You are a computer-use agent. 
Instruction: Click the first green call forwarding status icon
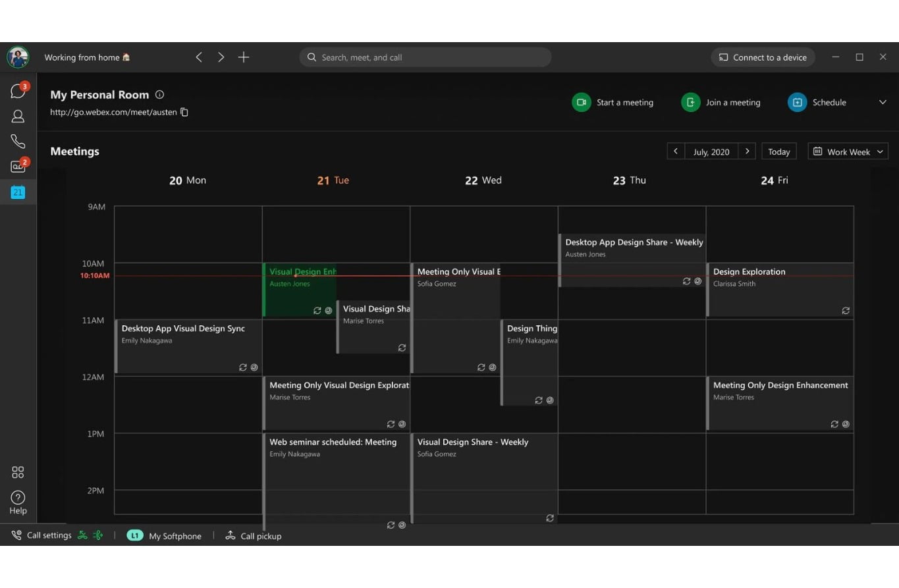click(x=82, y=535)
